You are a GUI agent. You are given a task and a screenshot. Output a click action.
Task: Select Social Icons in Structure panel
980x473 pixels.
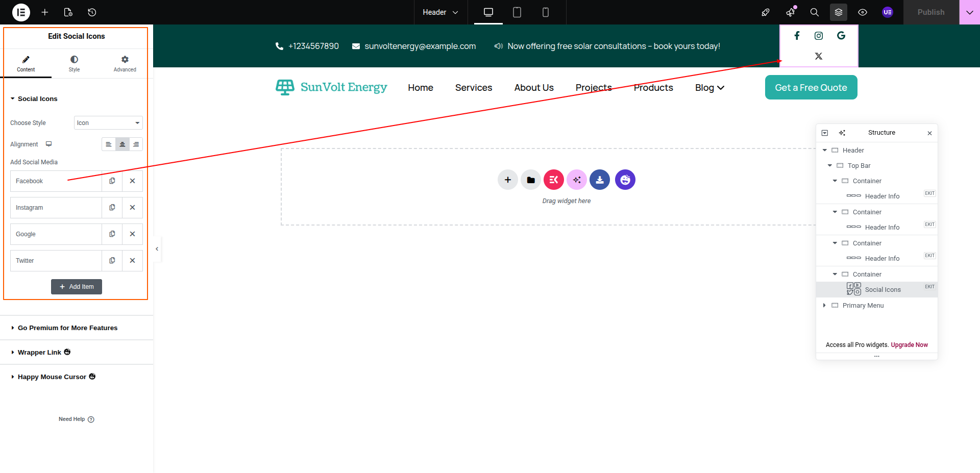tap(883, 290)
